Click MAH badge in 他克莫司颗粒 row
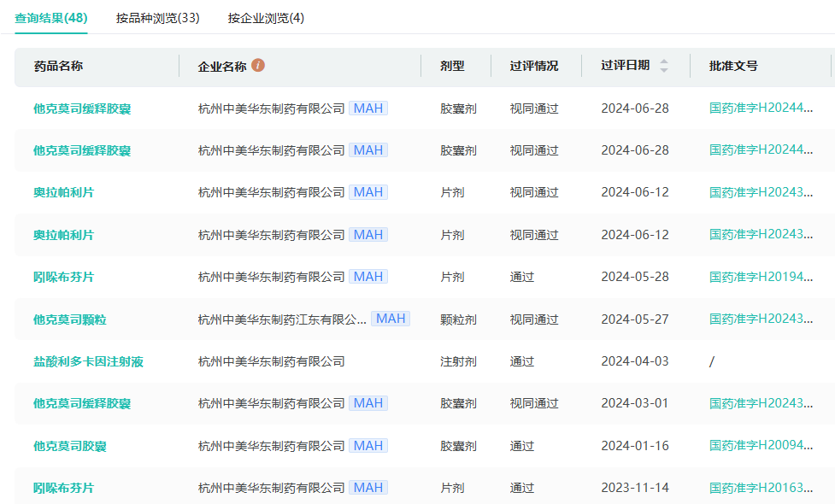 click(391, 319)
